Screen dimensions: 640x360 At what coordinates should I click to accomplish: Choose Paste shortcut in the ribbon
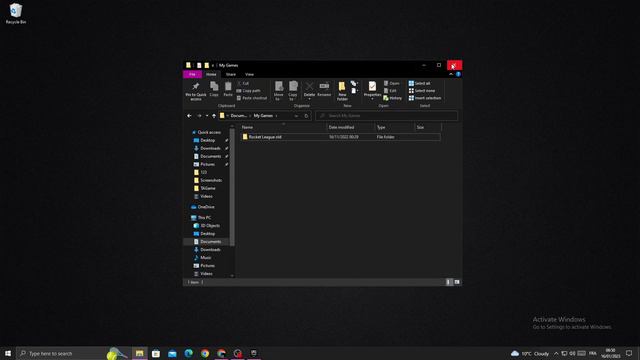tap(251, 98)
